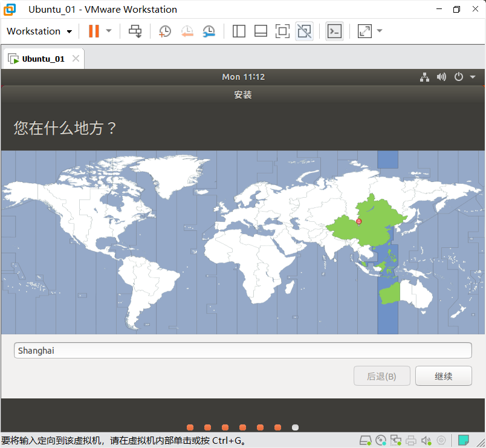The width and height of the screenshot is (486, 448).
Task: Click the 您在什么地方? heading
Action: pos(65,128)
